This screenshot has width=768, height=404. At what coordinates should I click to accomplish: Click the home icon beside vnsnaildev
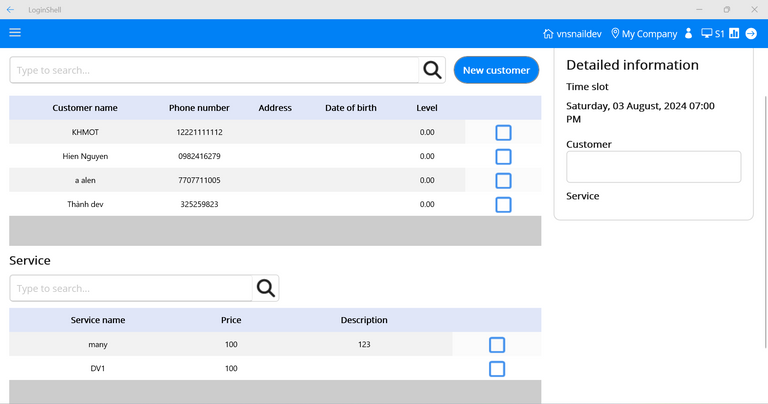tap(548, 34)
